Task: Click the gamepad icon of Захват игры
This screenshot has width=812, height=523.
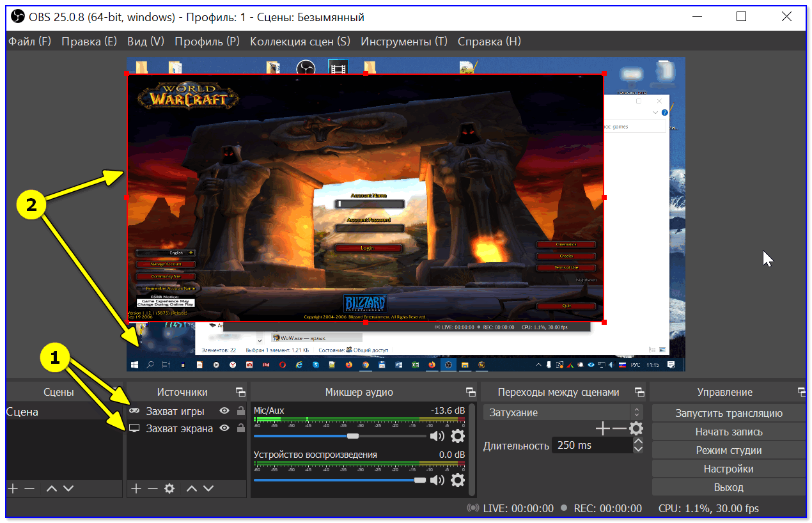Action: (x=135, y=411)
